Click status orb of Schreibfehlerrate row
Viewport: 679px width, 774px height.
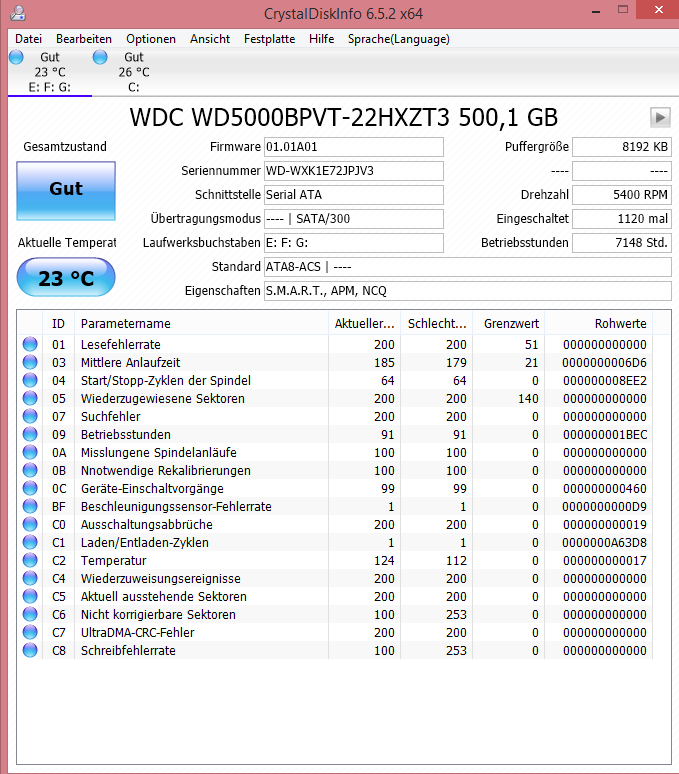coord(30,651)
